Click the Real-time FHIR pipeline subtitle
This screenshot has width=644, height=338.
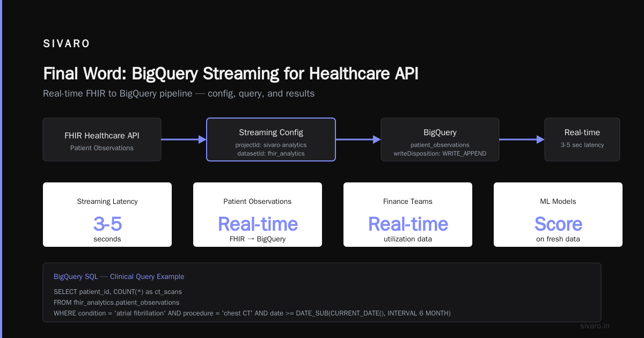click(179, 93)
